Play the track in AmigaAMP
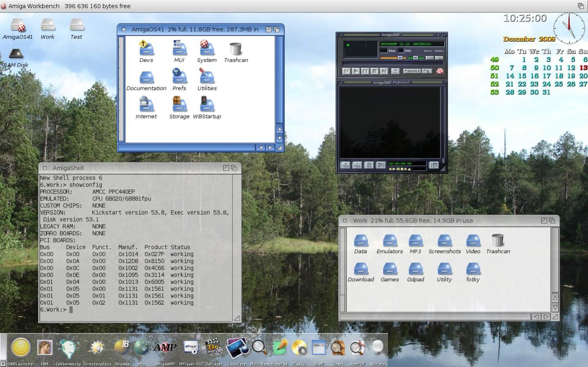This screenshot has height=367, width=588. pos(356,71)
